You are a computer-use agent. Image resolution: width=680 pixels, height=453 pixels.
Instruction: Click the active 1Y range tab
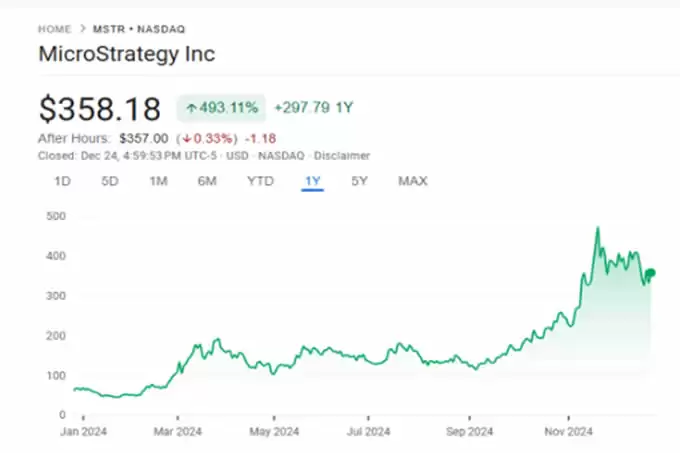tap(312, 181)
